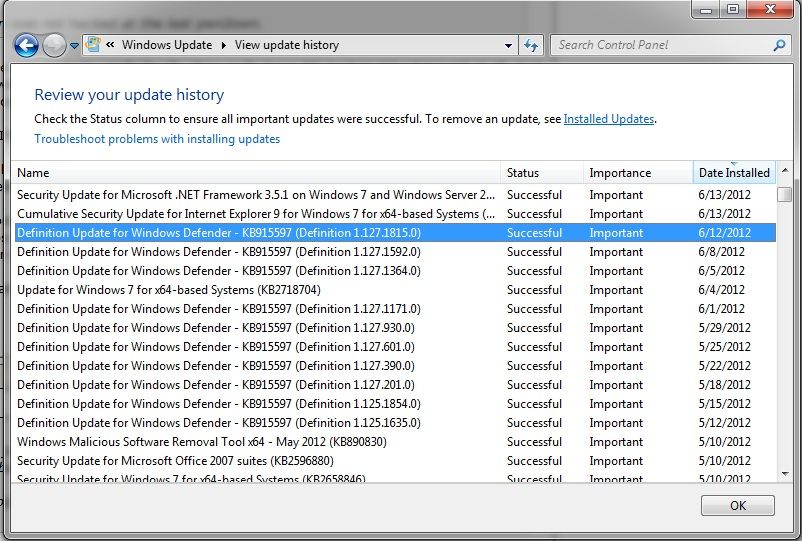Screen dimensions: 802x541
Task: Expand the arrow after Windows Update breadcrumb
Action: (224, 45)
